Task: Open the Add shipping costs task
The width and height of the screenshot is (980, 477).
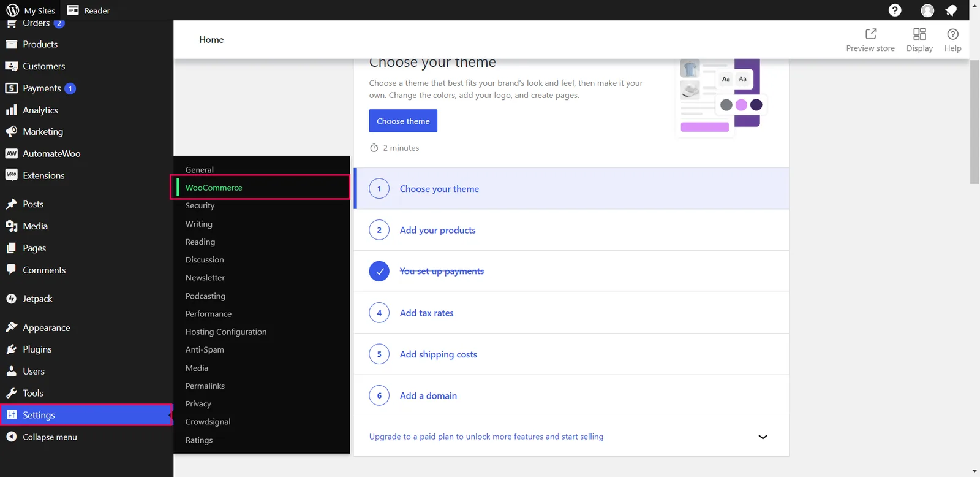Action: 571,354
